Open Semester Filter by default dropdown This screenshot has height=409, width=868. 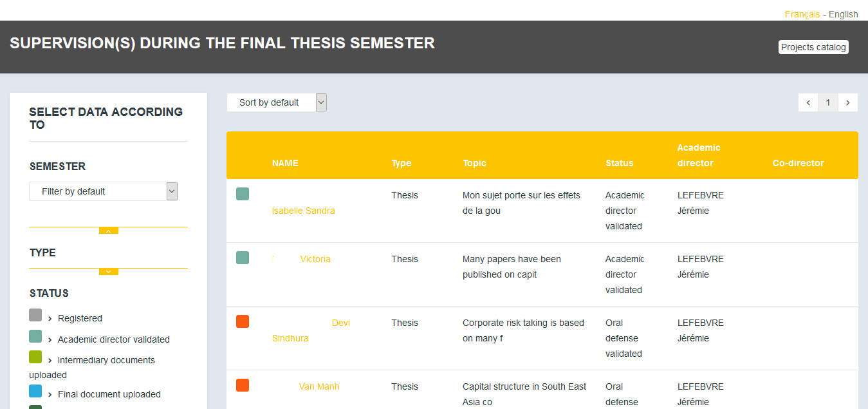click(x=103, y=191)
